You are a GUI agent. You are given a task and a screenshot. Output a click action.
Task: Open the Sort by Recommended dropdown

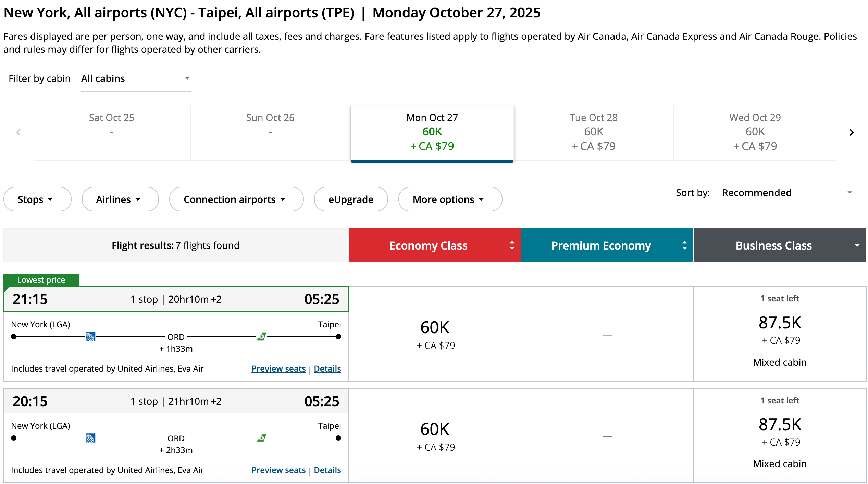787,193
